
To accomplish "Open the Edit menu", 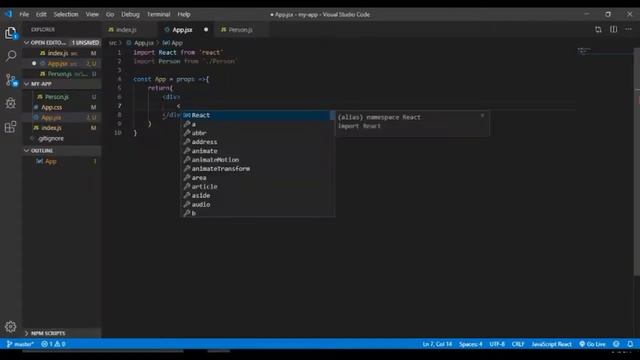I will click(41, 14).
